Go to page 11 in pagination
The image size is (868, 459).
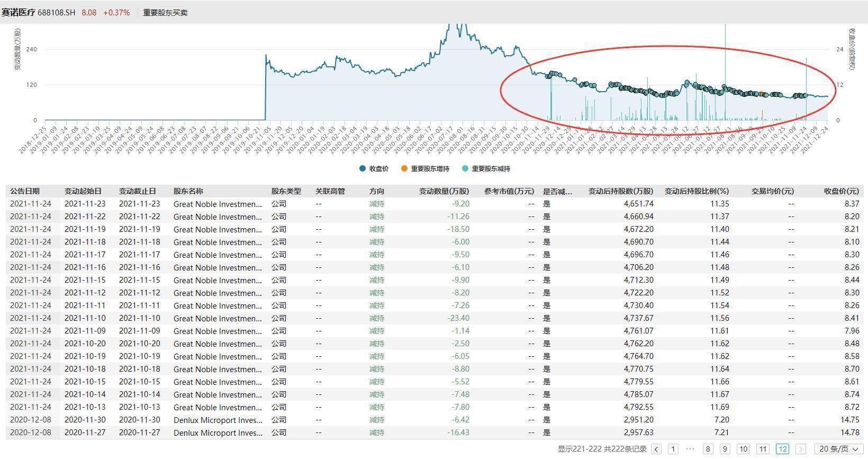tap(763, 449)
